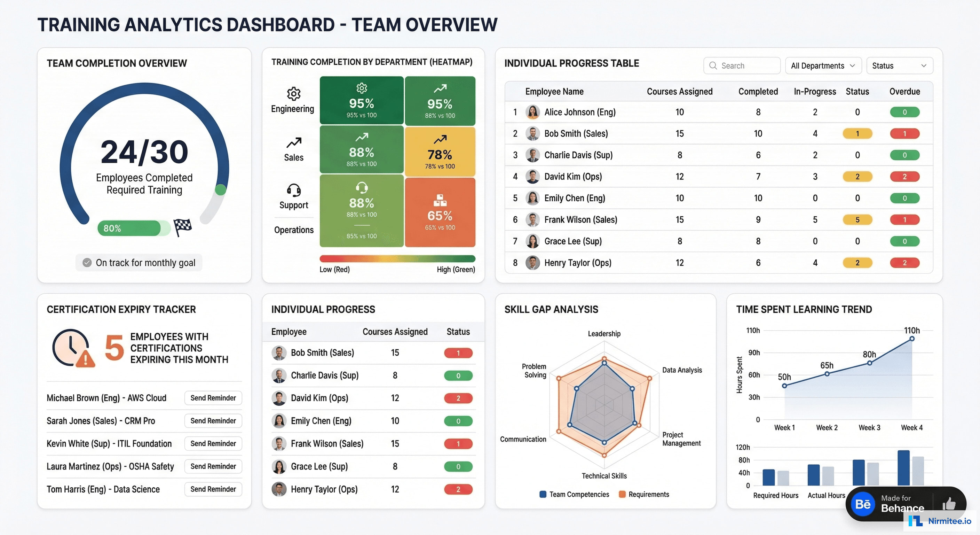This screenshot has width=980, height=535.
Task: Click the thumbs-up icon on the Behance badge
Action: coord(950,503)
